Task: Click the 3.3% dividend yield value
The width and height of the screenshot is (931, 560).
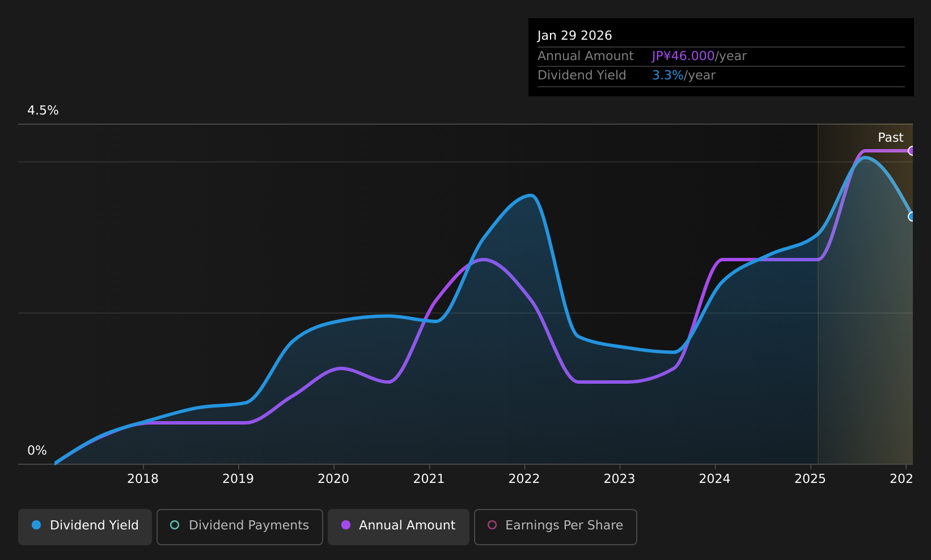Action: 668,75
